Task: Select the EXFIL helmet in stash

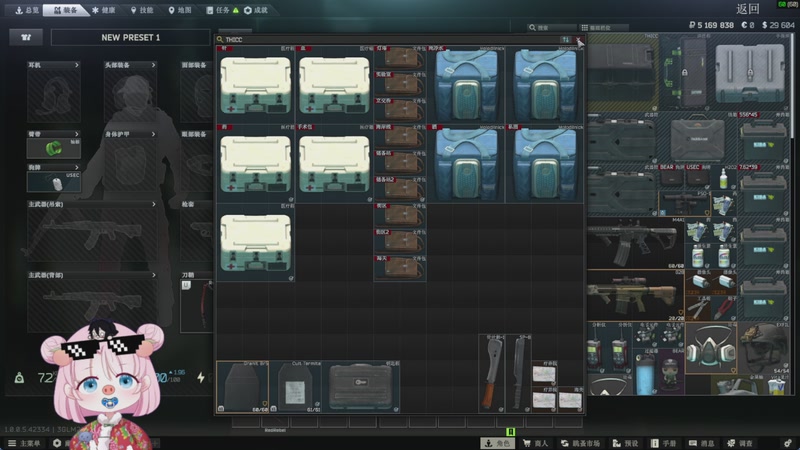Action: [764, 348]
